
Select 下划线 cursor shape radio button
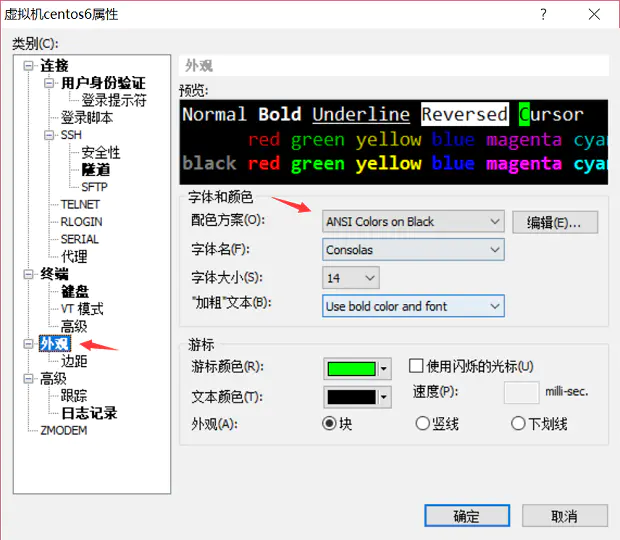(x=518, y=424)
